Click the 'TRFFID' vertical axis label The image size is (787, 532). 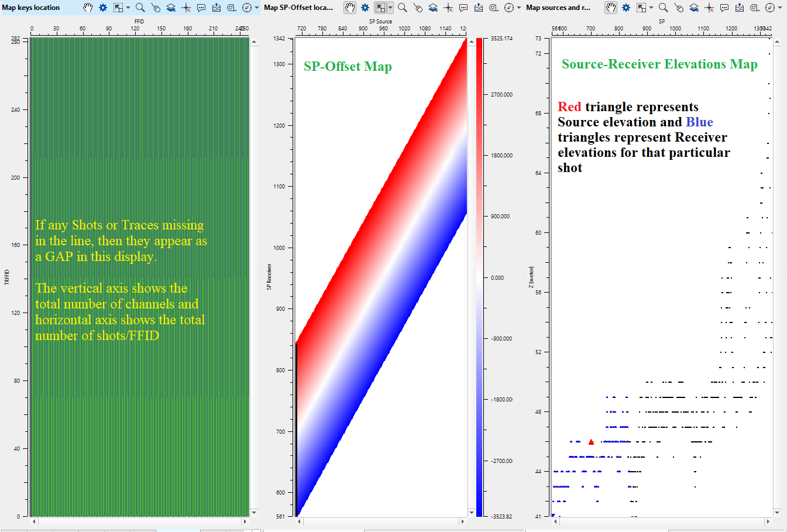[7, 277]
